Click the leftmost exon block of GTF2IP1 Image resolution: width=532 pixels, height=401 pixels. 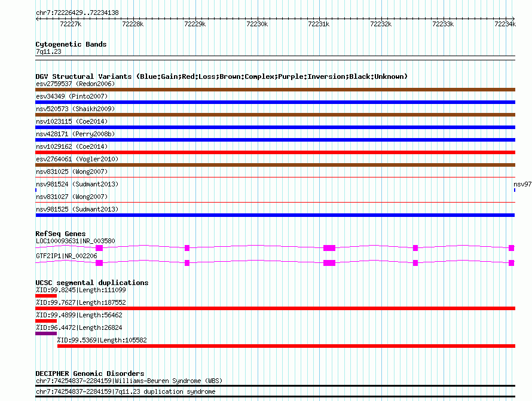tap(99, 263)
